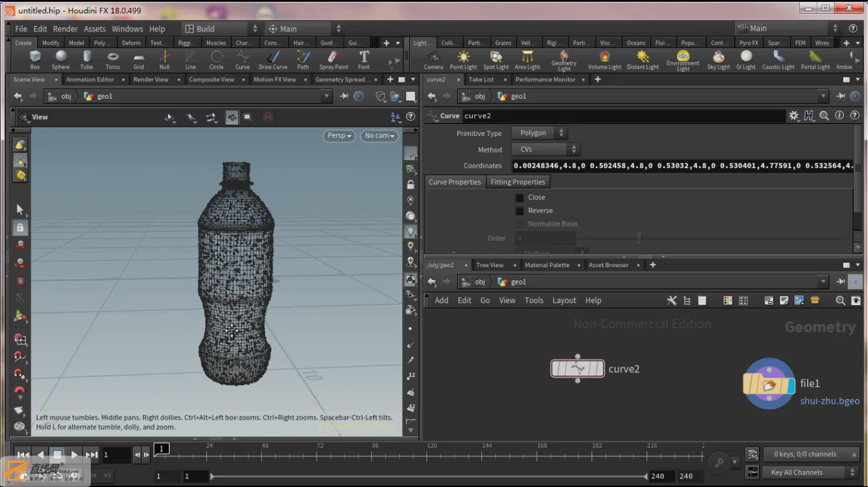Image resolution: width=868 pixels, height=487 pixels.
Task: Select the Spray Paint tool
Action: [334, 59]
